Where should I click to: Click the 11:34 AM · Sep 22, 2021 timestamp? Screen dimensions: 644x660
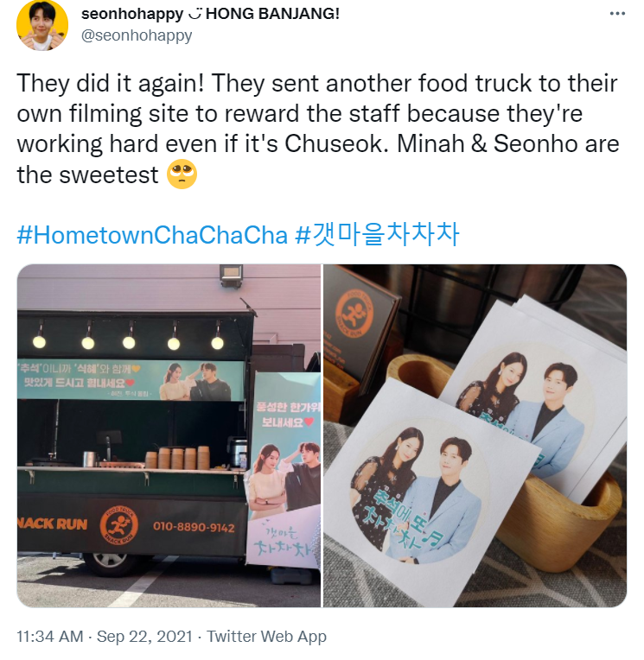[x=105, y=636]
